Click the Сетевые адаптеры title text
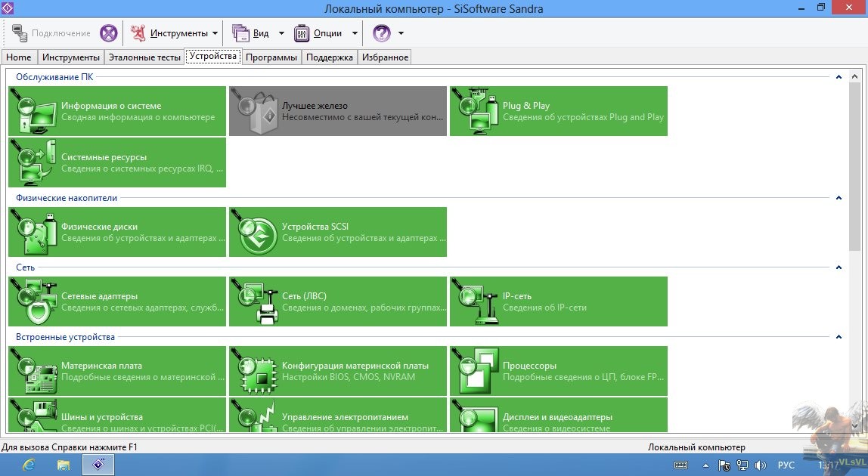 (x=100, y=296)
